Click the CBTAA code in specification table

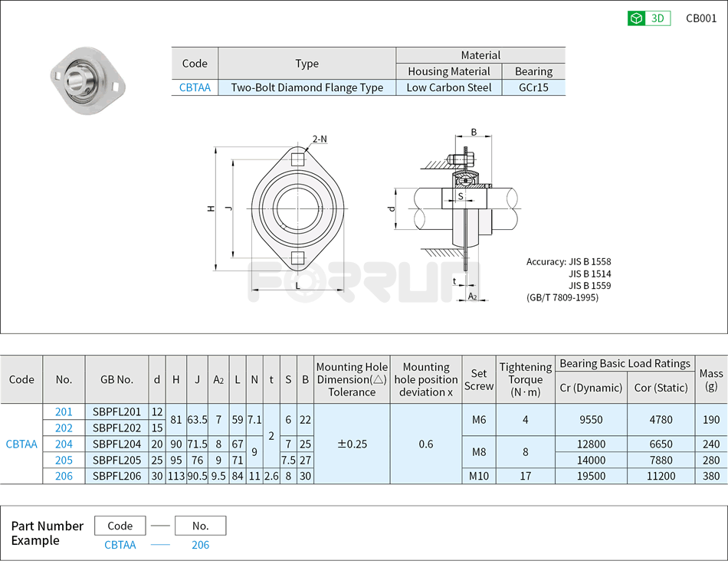21,444
